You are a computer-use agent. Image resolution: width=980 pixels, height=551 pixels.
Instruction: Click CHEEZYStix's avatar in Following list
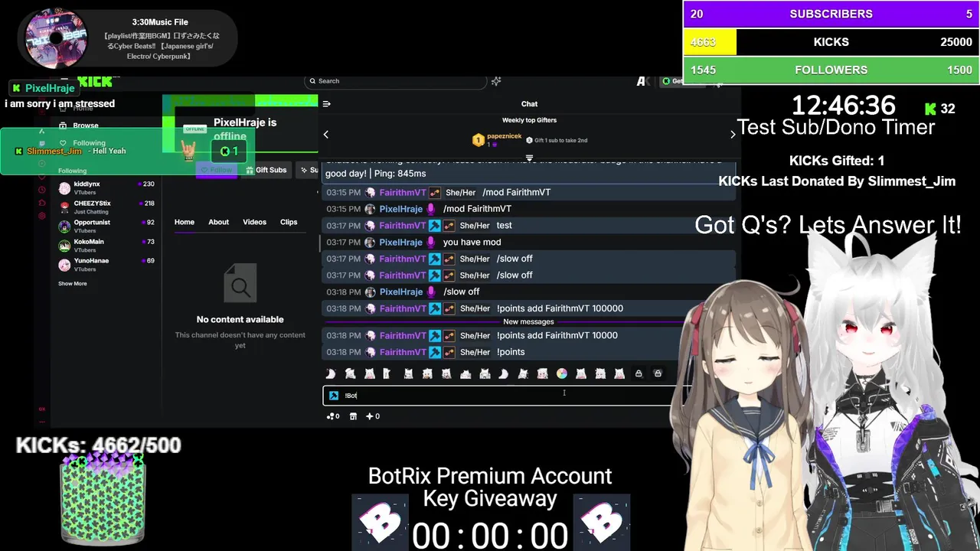point(65,207)
